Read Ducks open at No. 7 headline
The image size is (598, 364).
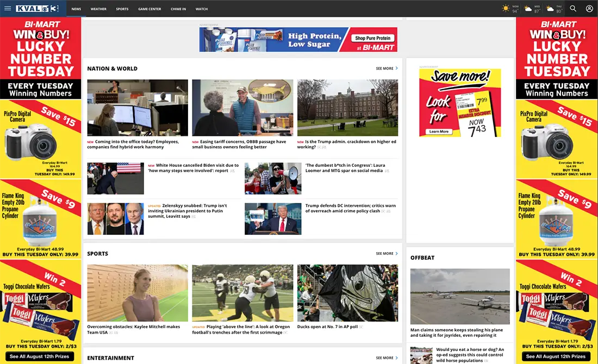328,327
